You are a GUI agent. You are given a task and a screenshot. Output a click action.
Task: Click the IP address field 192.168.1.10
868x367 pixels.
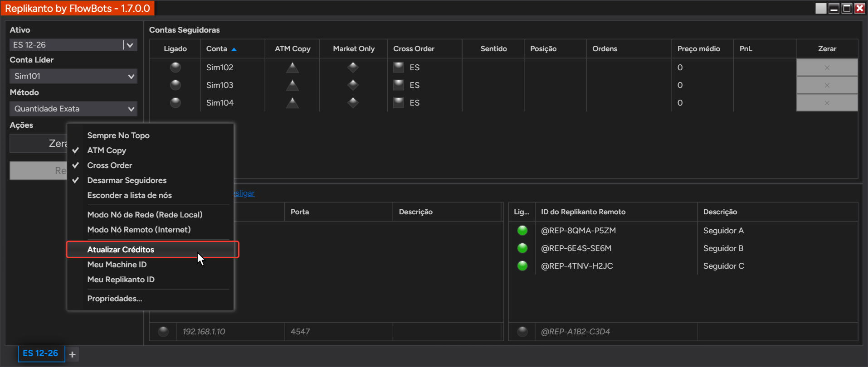tap(231, 332)
